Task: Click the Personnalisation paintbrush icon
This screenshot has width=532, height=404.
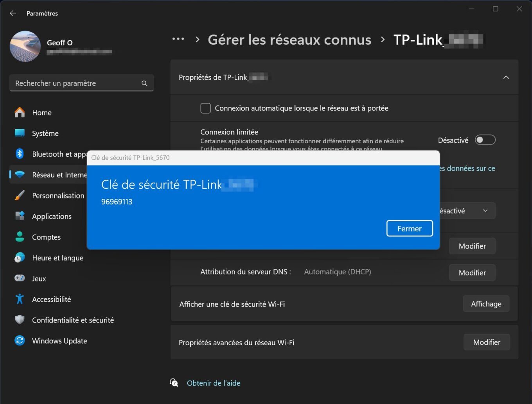Action: 20,195
